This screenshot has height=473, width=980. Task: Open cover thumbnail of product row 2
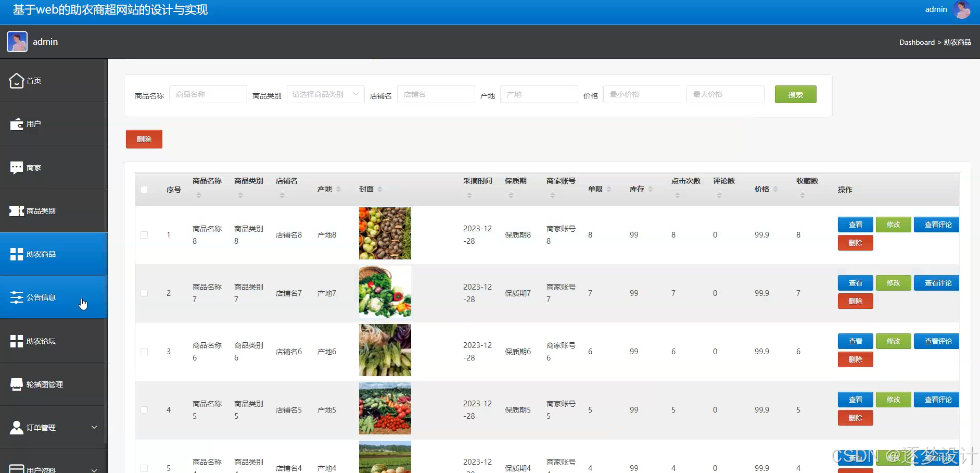385,292
